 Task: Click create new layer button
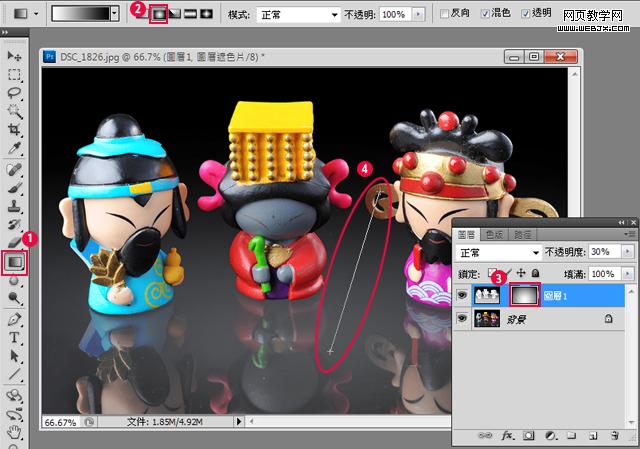[594, 436]
